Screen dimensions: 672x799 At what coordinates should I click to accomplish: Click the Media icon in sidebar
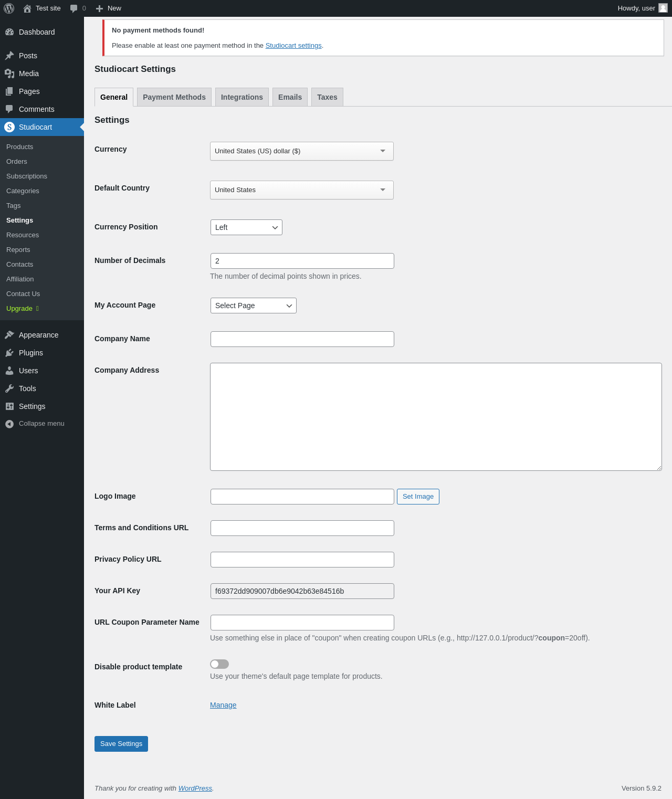point(9,73)
